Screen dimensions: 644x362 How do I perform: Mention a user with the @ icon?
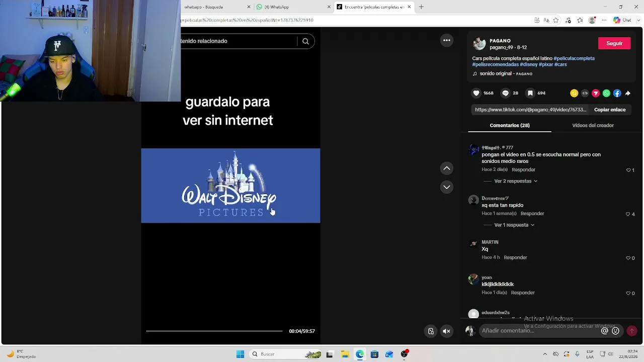tap(605, 331)
